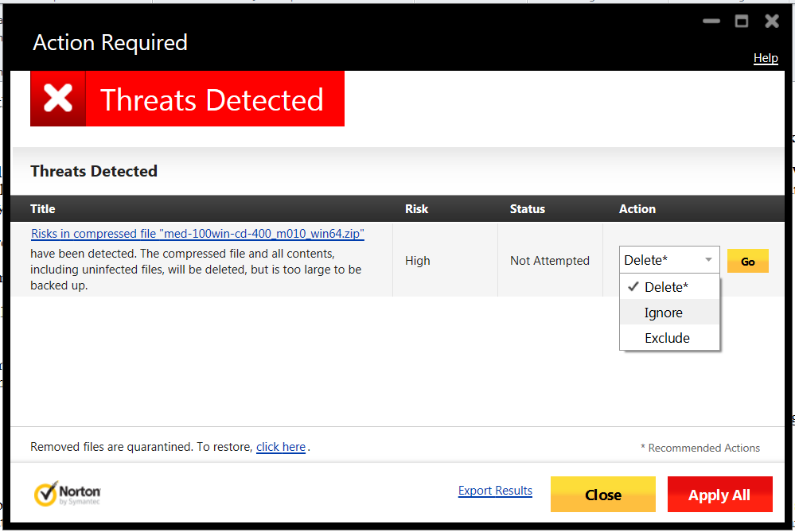Viewport: 795px width, 532px height.
Task: Open the Export Results link
Action: click(x=495, y=490)
